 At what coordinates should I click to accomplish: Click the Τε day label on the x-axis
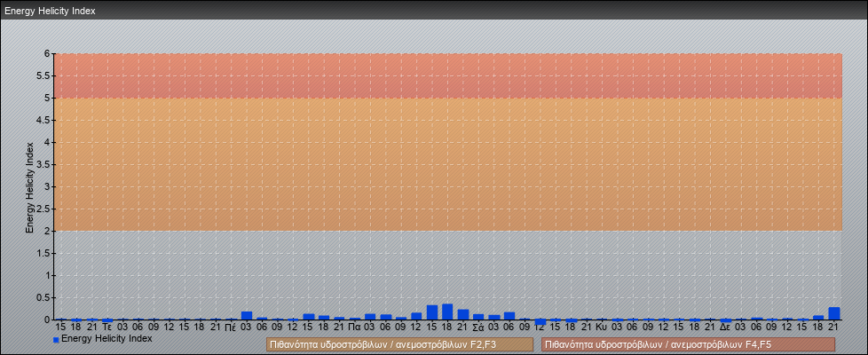pos(107,327)
